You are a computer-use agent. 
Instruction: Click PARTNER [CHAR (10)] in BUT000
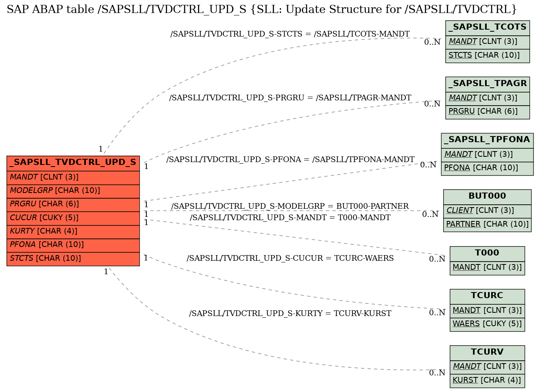(487, 224)
